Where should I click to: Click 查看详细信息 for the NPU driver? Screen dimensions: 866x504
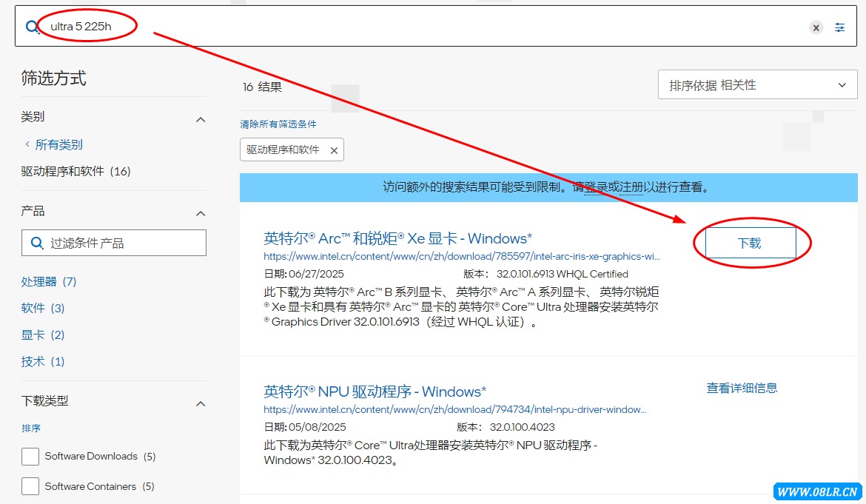coord(742,388)
